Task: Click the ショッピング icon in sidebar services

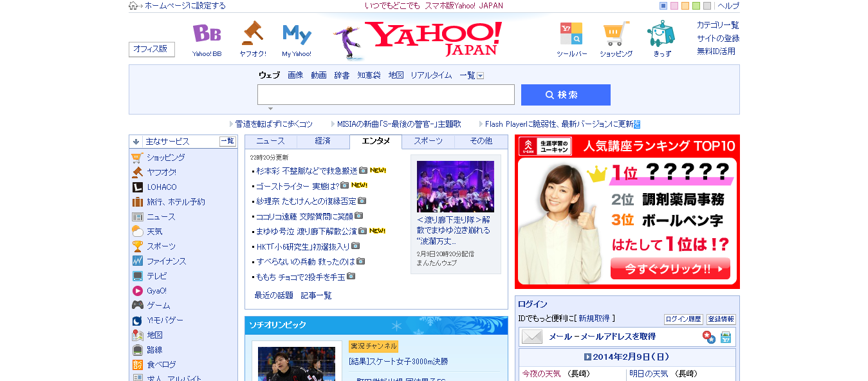Action: pyautogui.click(x=137, y=158)
